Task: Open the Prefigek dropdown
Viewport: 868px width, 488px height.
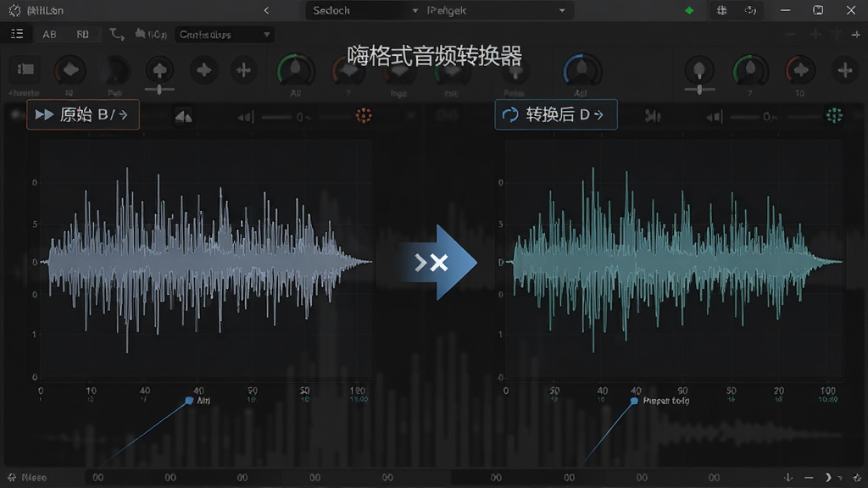Action: pyautogui.click(x=497, y=10)
